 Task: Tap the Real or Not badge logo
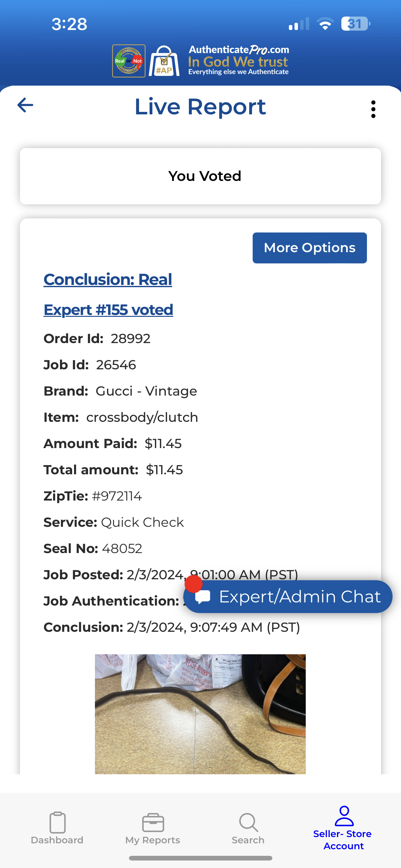(x=129, y=61)
